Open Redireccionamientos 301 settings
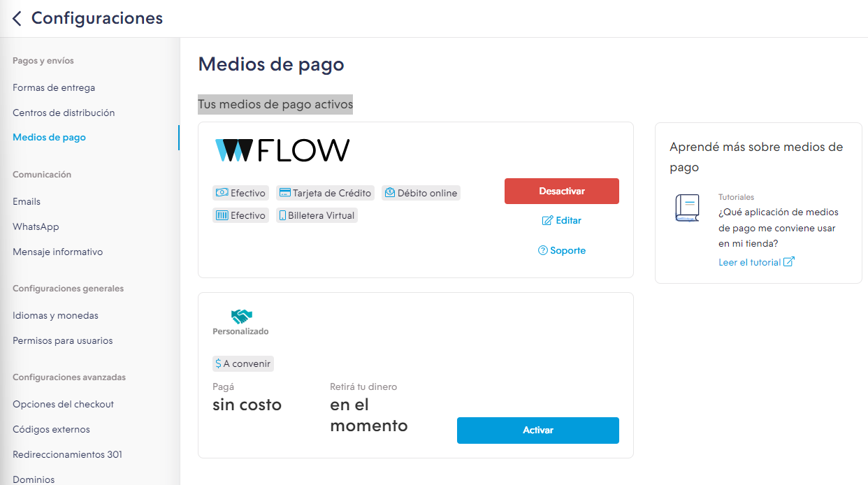This screenshot has width=868, height=485. (x=67, y=454)
